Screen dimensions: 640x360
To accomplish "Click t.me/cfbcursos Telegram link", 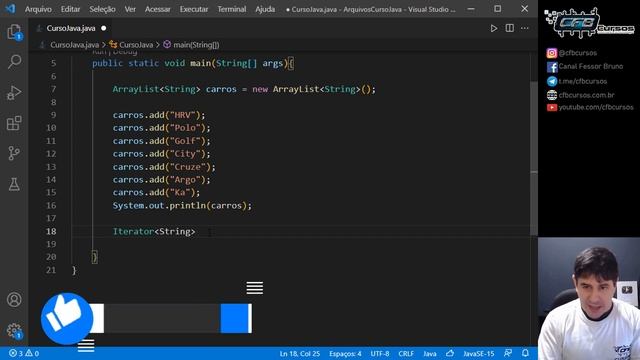I will pos(576,81).
